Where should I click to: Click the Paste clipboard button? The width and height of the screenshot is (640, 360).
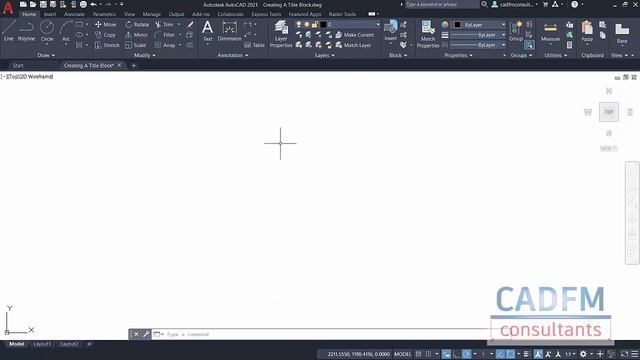(587, 32)
